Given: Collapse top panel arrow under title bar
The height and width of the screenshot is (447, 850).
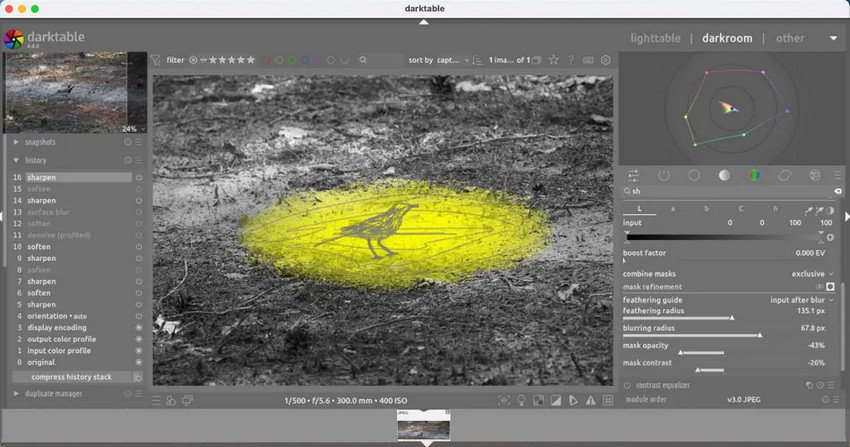Looking at the screenshot, I should coord(424,22).
